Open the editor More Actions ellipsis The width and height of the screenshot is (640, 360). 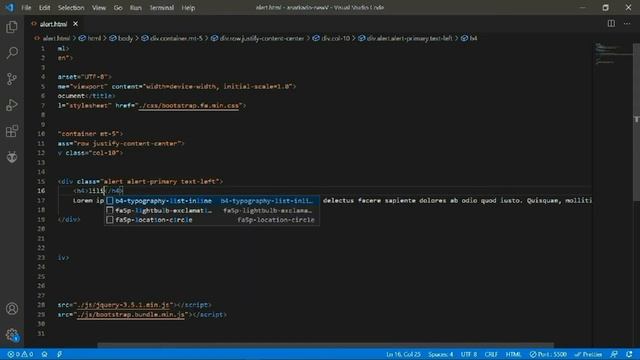click(627, 24)
